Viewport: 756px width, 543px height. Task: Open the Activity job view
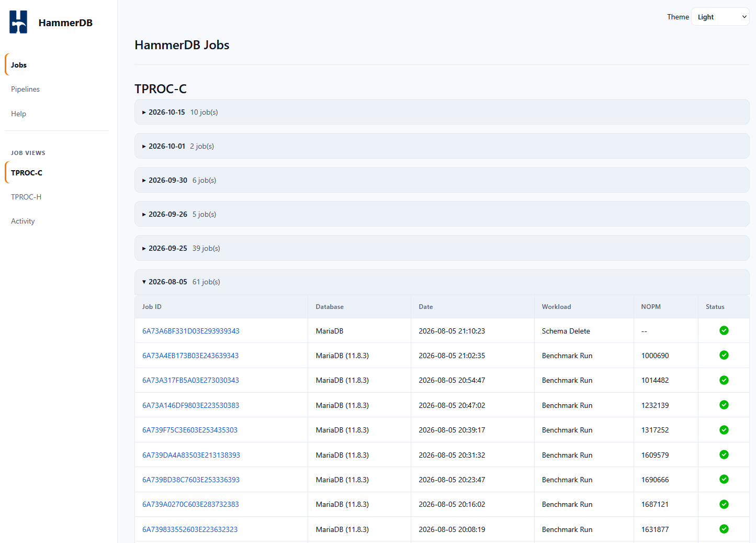[57, 221]
